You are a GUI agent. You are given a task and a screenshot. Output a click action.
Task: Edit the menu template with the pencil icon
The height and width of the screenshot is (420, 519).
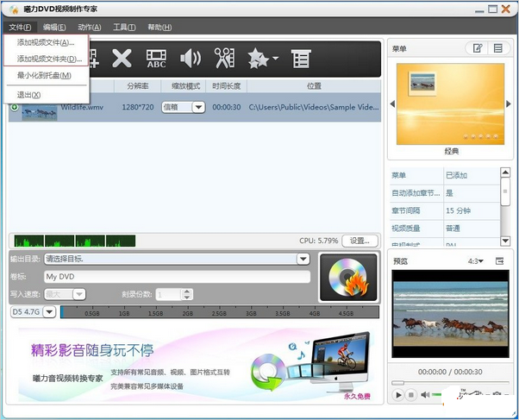pos(478,48)
